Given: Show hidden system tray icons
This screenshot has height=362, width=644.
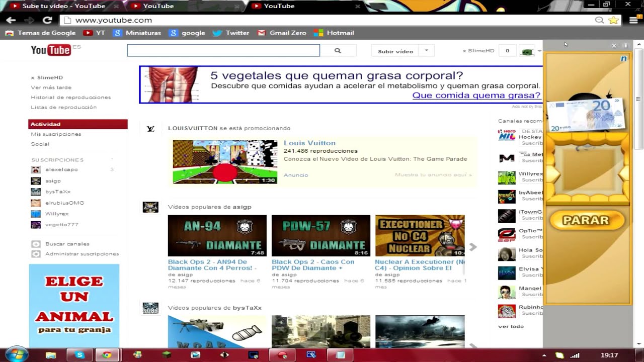Looking at the screenshot, I should pos(544,355).
